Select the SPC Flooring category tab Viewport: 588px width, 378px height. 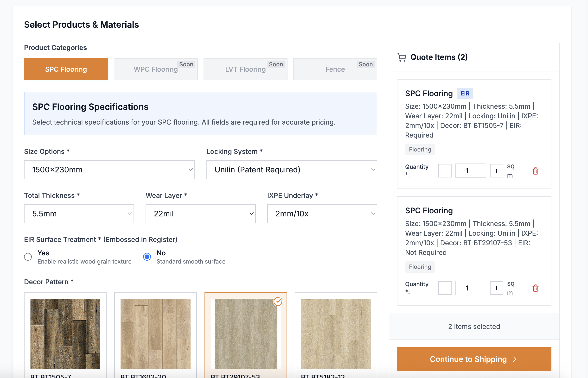point(66,69)
